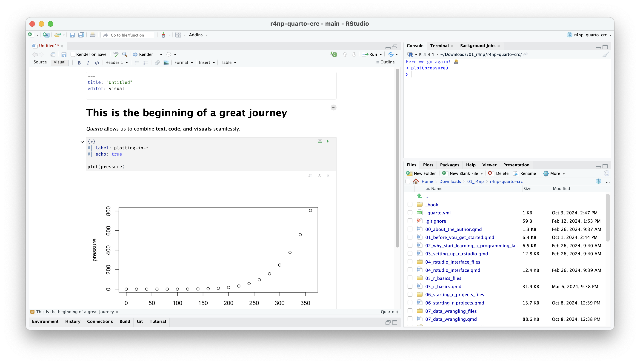The width and height of the screenshot is (640, 364).
Task: Check the _quarto.yml file checkbox
Action: [x=410, y=213]
